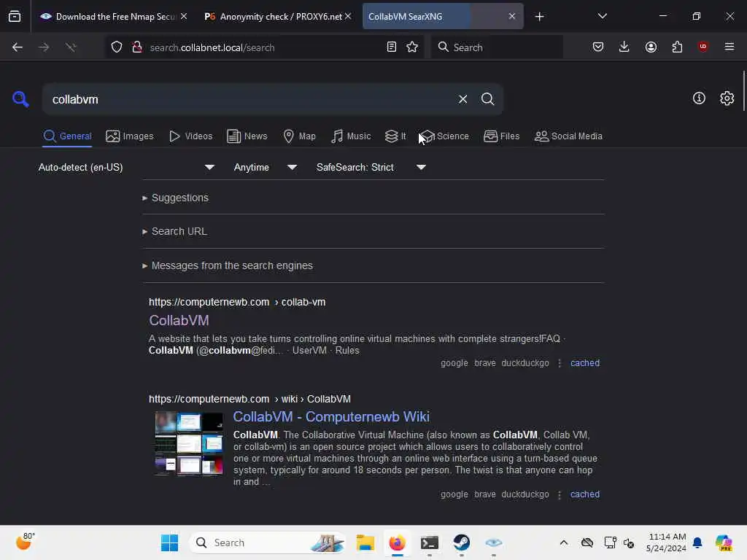Open File Explorer from the taskbar

[x=365, y=542]
